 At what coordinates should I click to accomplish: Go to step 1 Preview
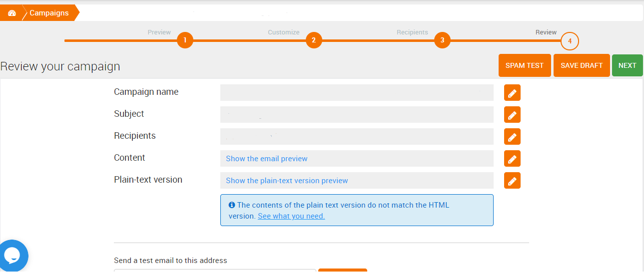pyautogui.click(x=185, y=40)
